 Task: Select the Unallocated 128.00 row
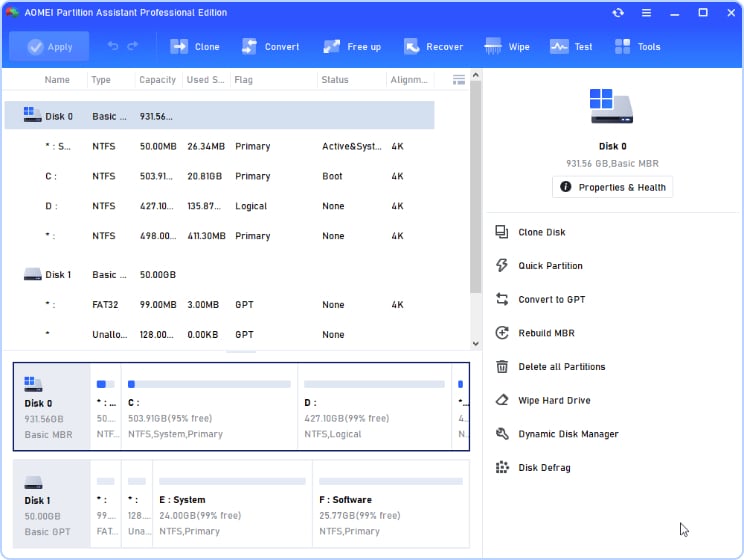(x=219, y=335)
